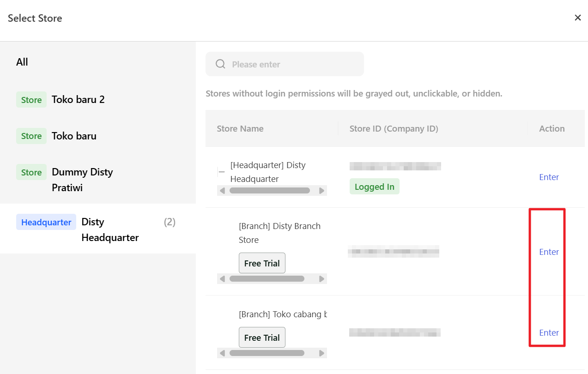Screen dimensions: 588x374
Task: Click horizontal scrollbar thumb under Toko cabang row
Action: [x=267, y=353]
